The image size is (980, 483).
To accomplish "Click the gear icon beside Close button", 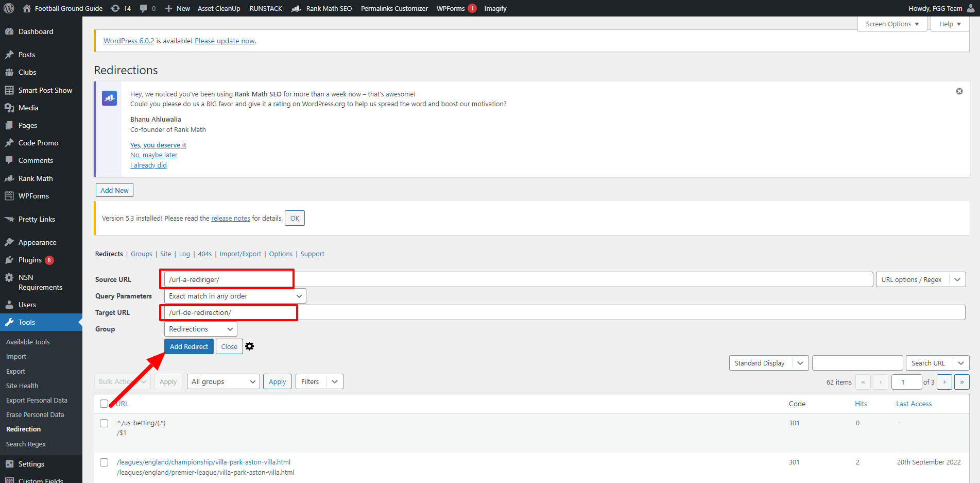I will pyautogui.click(x=250, y=346).
